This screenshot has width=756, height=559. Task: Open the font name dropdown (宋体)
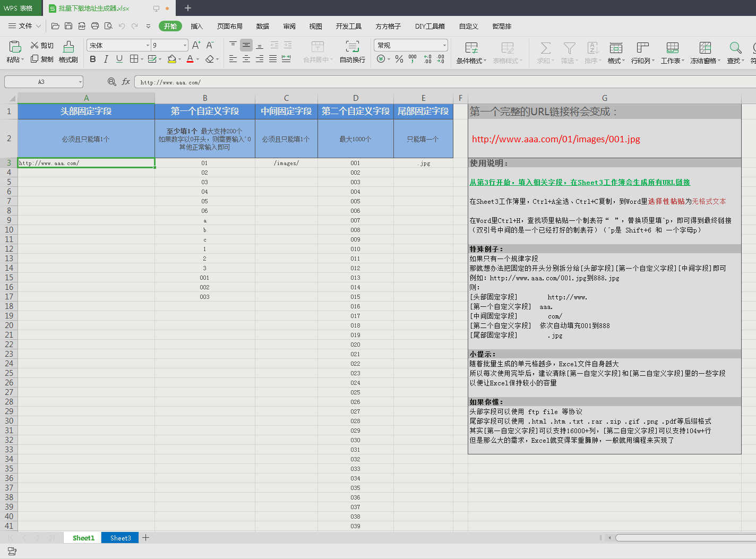148,46
